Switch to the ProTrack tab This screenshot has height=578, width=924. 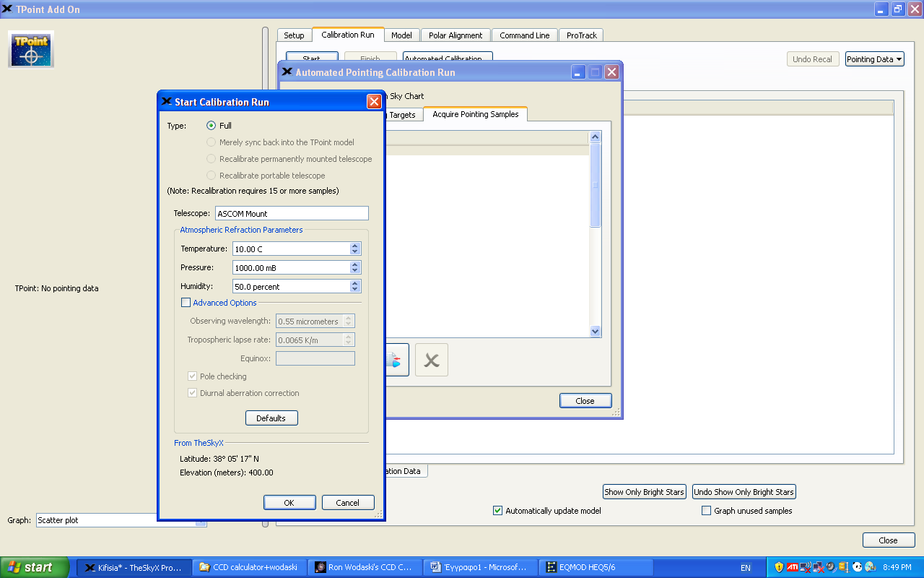(581, 35)
